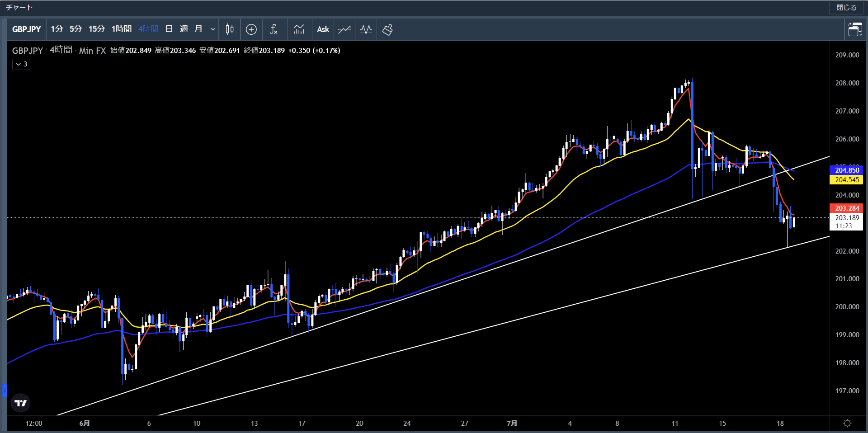Click the 閉じる close button

(x=846, y=8)
